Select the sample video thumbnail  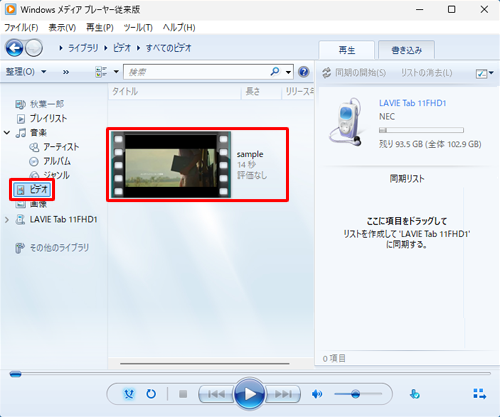pyautogui.click(x=171, y=165)
